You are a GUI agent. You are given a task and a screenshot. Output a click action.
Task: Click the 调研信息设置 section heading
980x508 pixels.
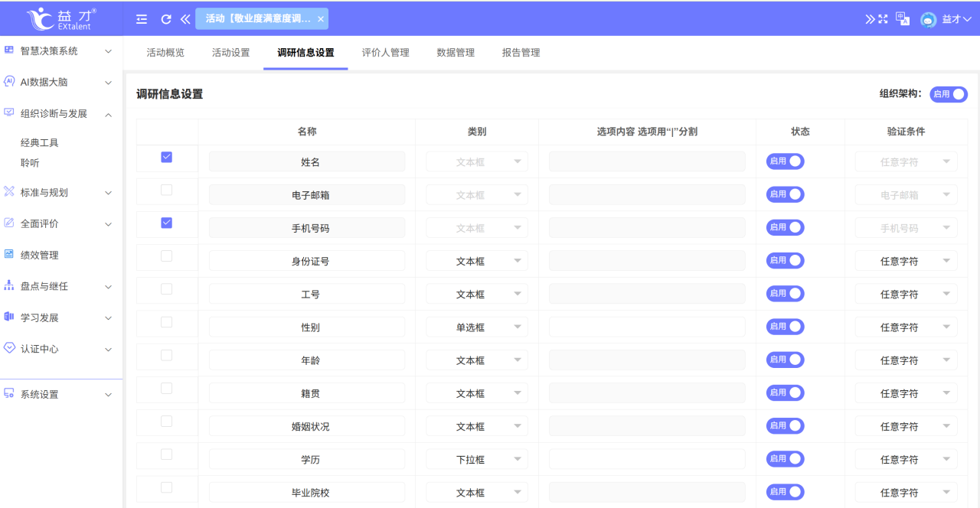[169, 94]
